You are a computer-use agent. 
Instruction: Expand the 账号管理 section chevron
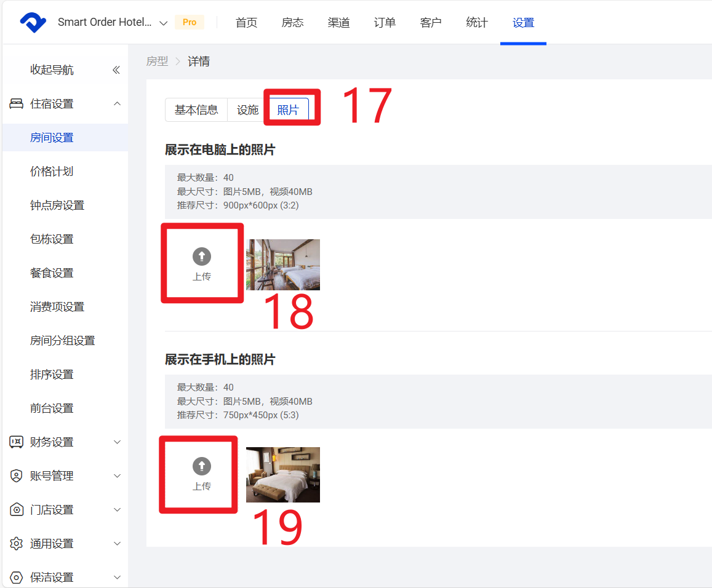point(117,476)
